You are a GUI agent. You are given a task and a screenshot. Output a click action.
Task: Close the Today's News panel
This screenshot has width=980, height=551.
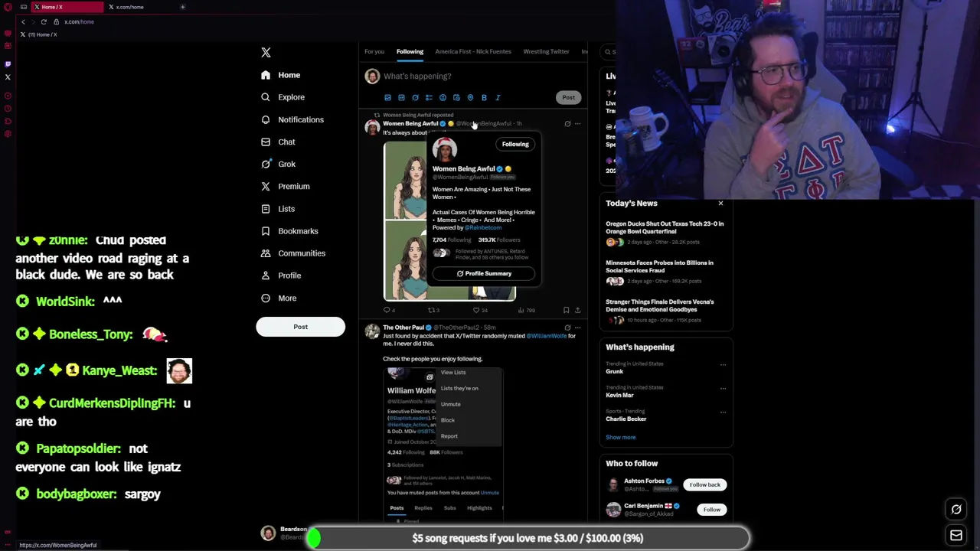point(720,203)
